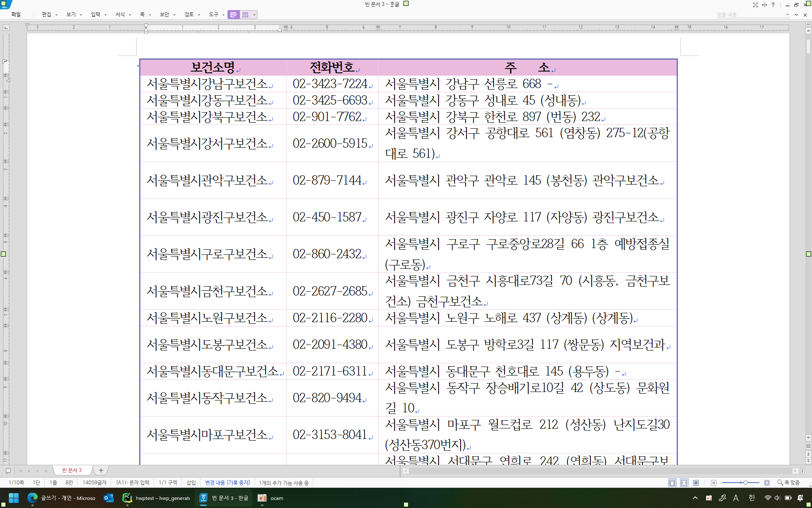Image resolution: width=812 pixels, height=508 pixels.
Task: Click the magnifier zoom icon in status bar
Action: click(x=780, y=483)
